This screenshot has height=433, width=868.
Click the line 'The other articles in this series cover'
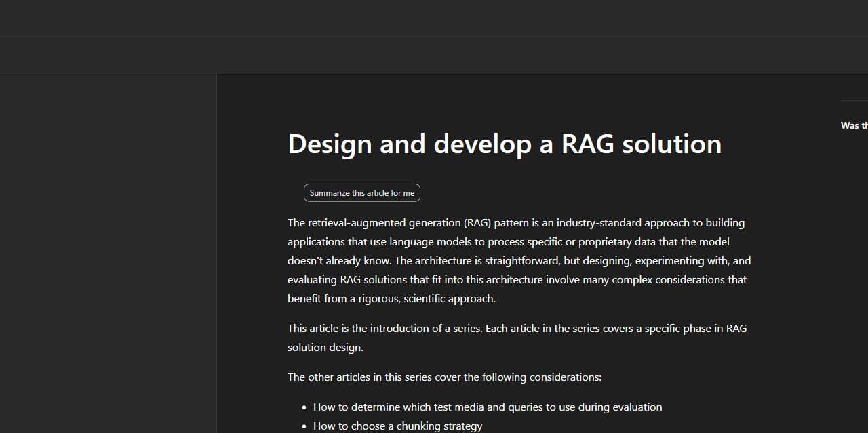click(444, 377)
